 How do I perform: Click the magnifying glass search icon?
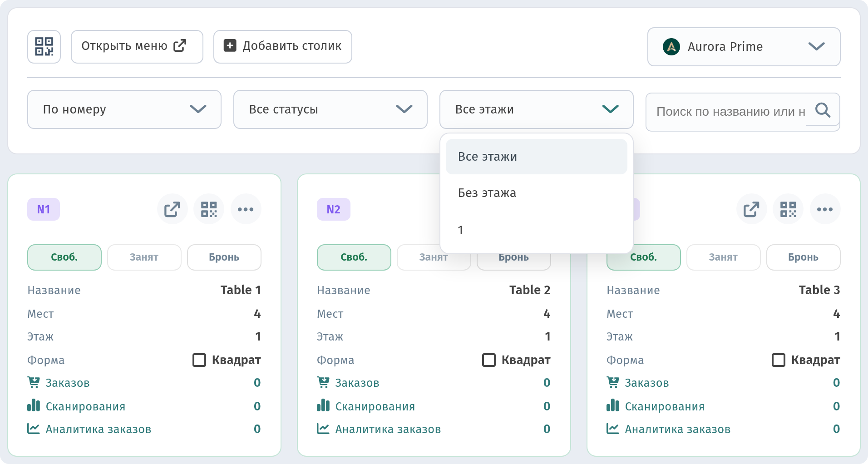(823, 110)
